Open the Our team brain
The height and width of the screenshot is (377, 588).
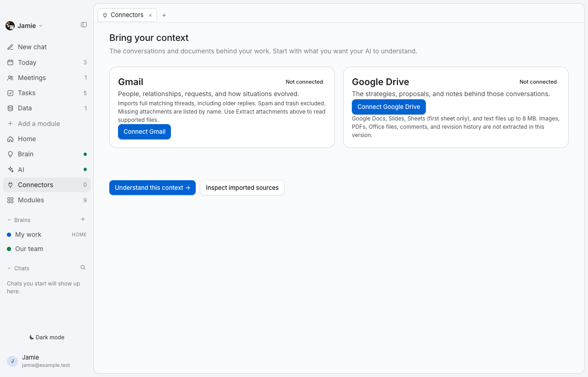[47, 249]
